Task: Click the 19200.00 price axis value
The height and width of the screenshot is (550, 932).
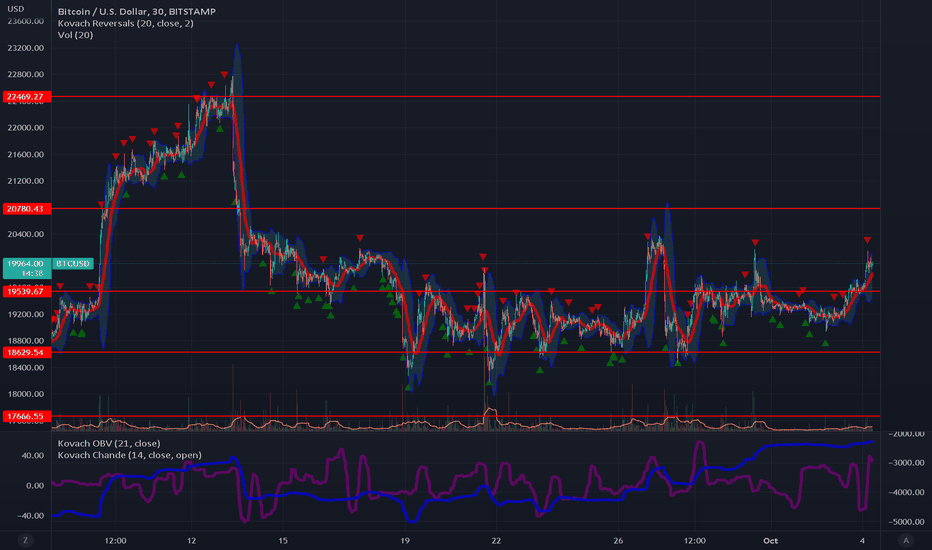Action: [26, 315]
